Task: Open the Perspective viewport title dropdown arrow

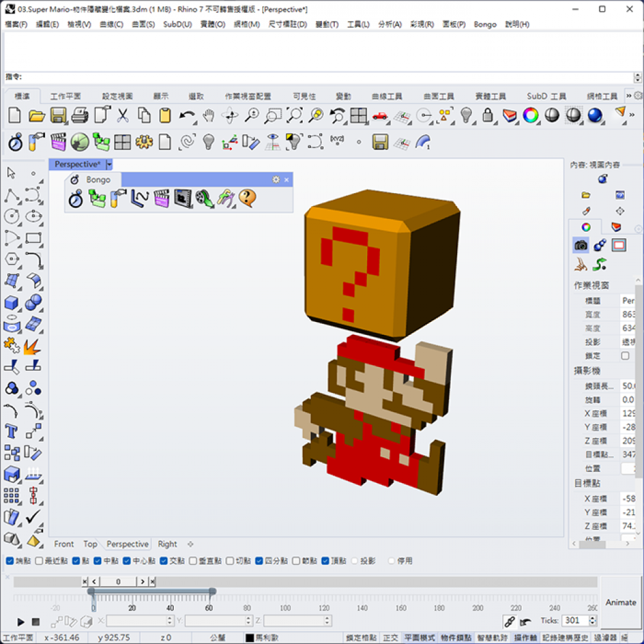Action: tap(109, 165)
